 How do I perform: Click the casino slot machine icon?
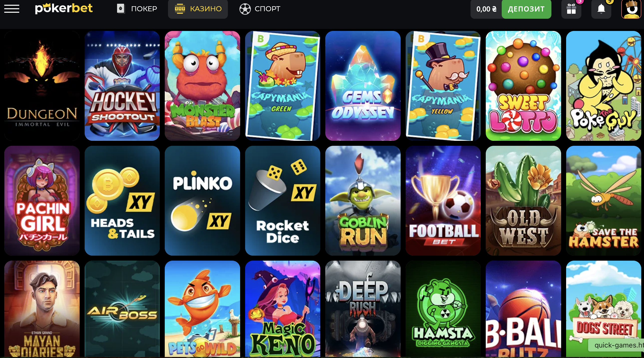180,9
